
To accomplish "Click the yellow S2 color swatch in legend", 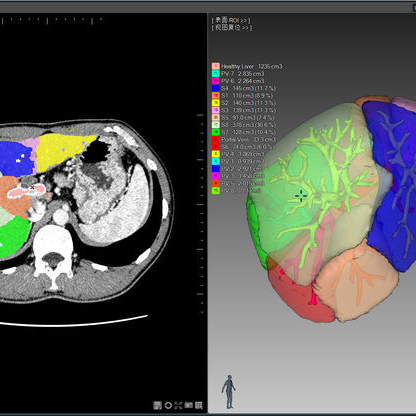I will (x=216, y=103).
